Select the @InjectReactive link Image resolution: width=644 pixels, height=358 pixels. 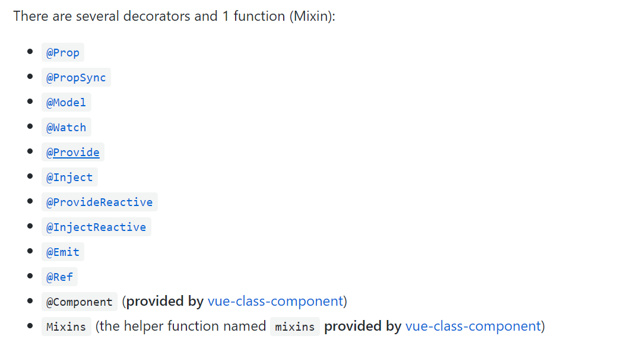pyautogui.click(x=96, y=227)
